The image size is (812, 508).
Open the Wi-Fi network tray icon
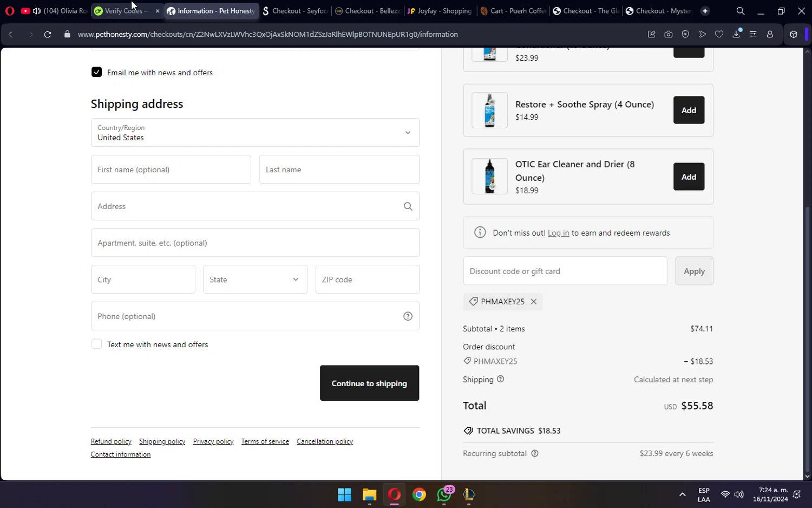click(x=725, y=494)
